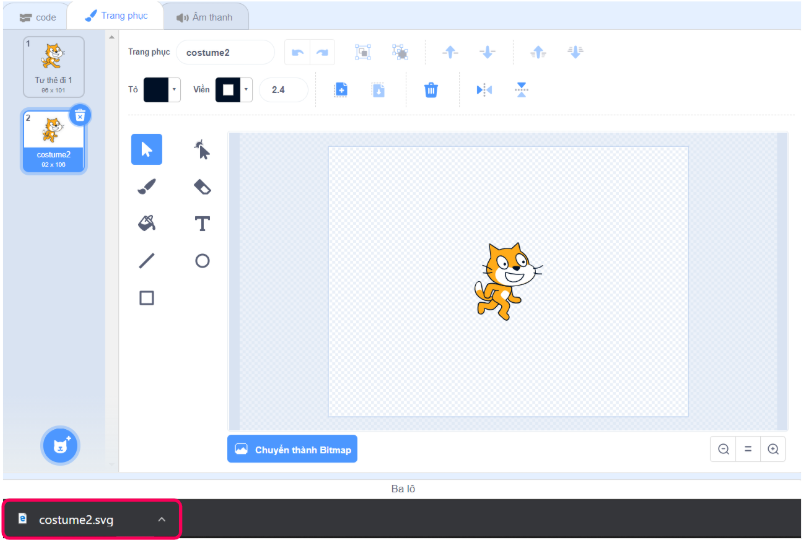Click the Chuyển thành Bitmap button

click(x=292, y=449)
